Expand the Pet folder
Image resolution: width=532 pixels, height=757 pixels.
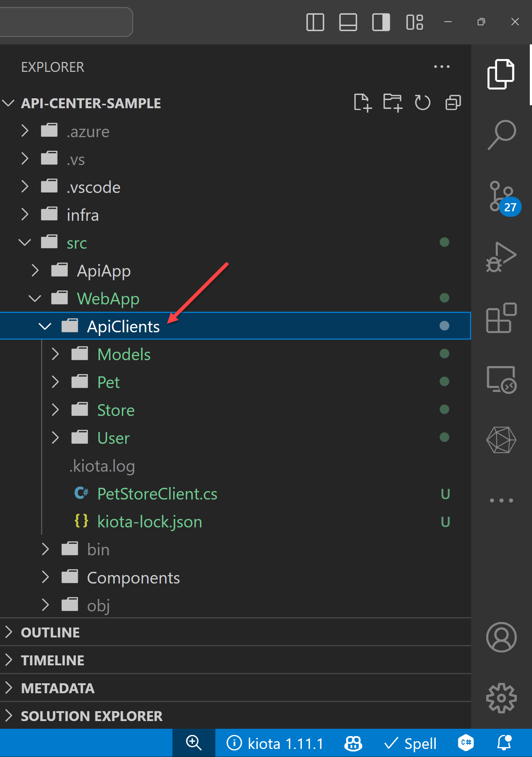coord(236,382)
